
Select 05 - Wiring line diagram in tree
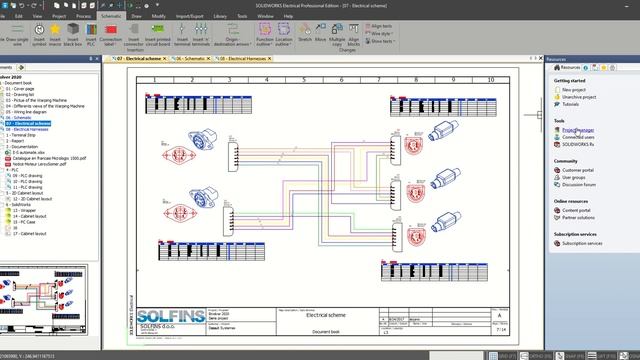coord(26,112)
